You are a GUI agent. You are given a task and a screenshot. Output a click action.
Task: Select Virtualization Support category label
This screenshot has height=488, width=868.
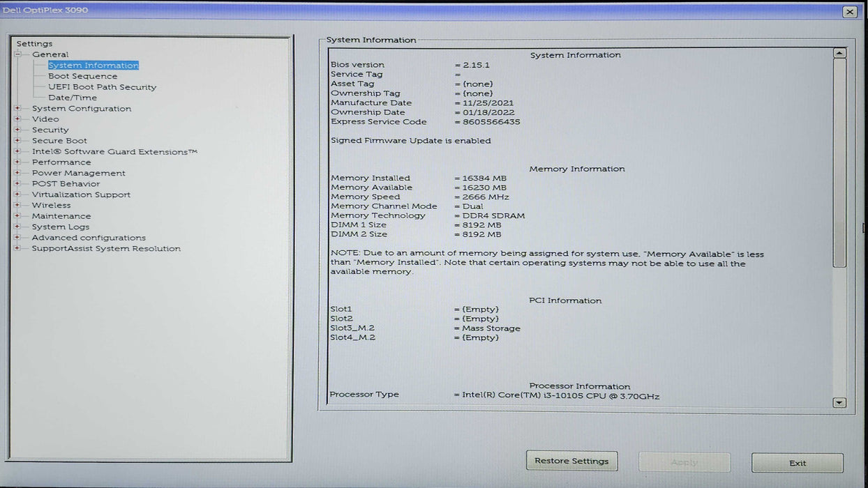[x=81, y=195]
